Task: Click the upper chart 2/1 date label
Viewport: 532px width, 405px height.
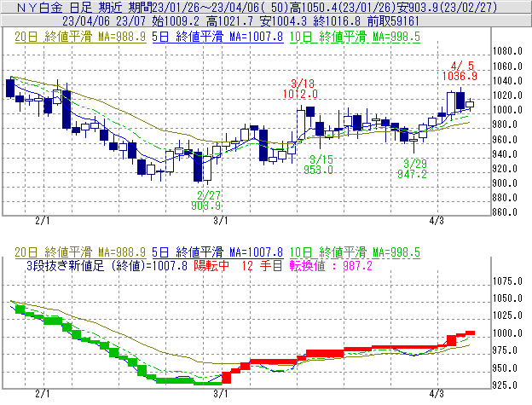Action: 43,221
